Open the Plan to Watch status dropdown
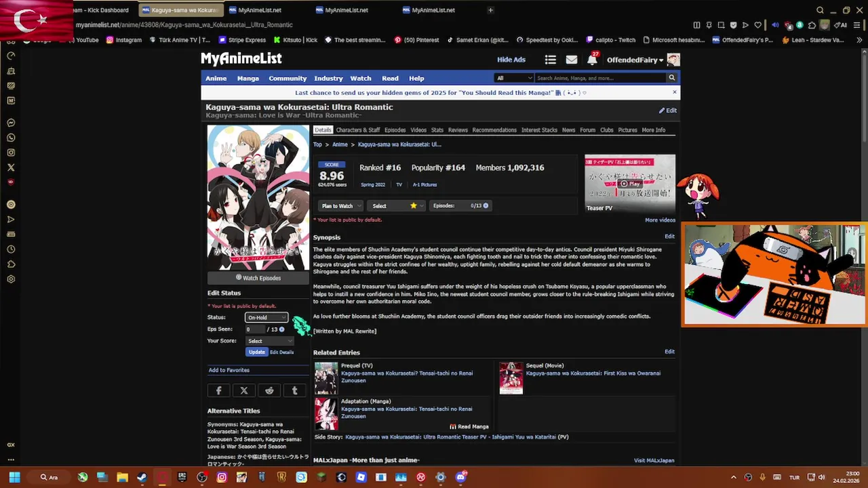Screen dimensions: 868x488 (341, 205)
